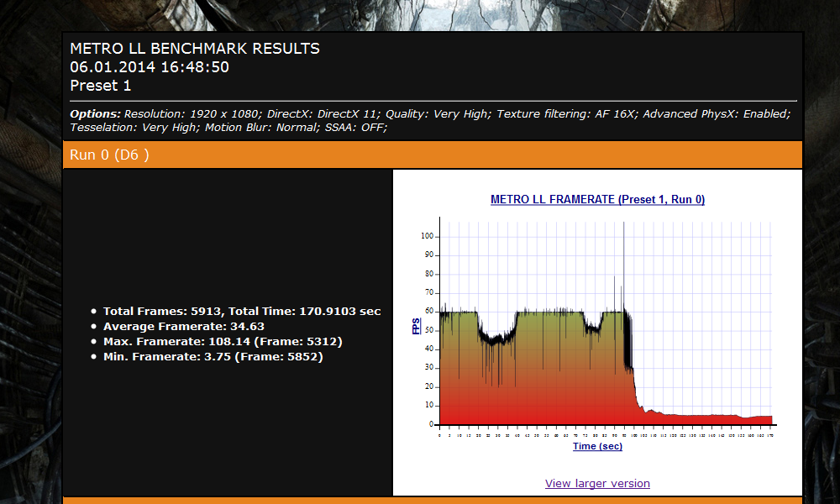Click the 'Quality: Very High' option text
The image size is (840, 504).
coord(437,114)
